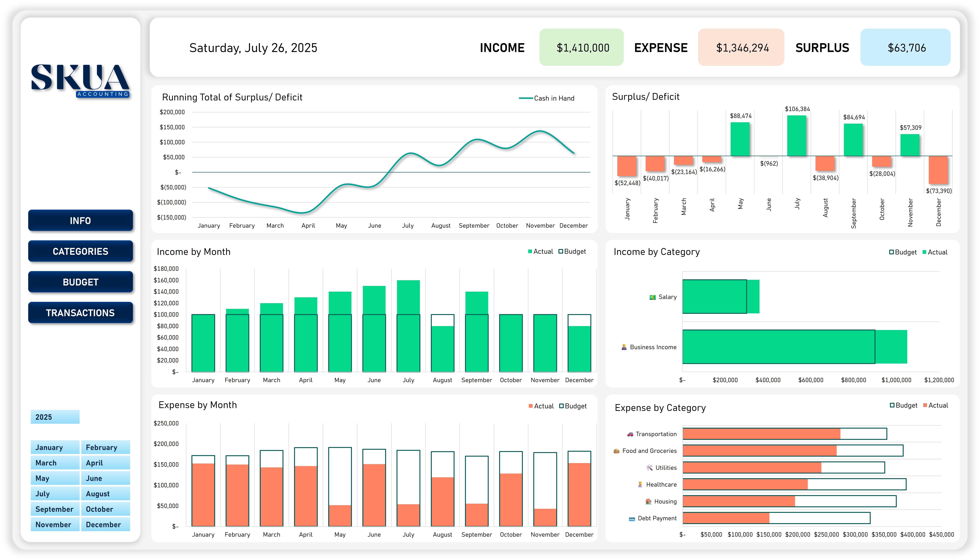This screenshot has height=560, width=980.
Task: Click the Transportation expense bar
Action: (x=762, y=434)
